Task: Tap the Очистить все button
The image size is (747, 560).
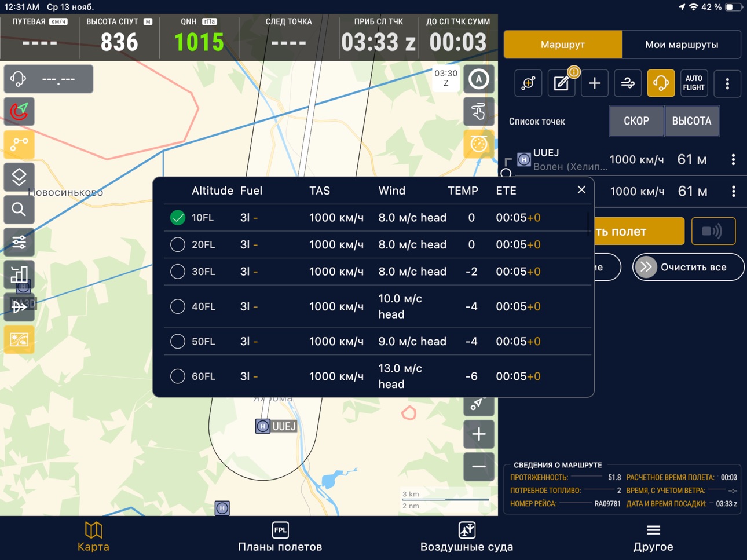Action: pos(689,267)
